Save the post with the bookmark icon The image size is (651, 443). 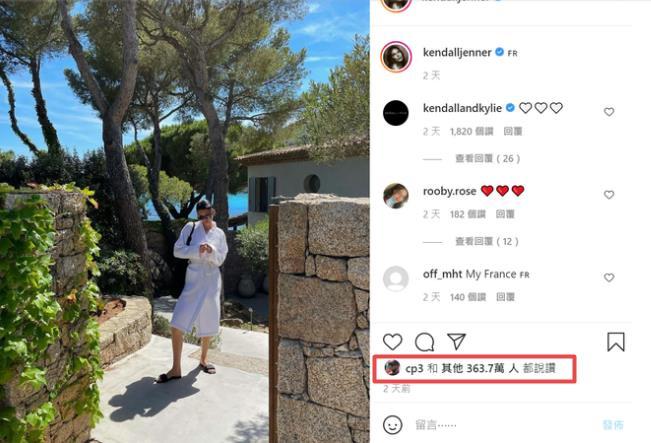(616, 342)
